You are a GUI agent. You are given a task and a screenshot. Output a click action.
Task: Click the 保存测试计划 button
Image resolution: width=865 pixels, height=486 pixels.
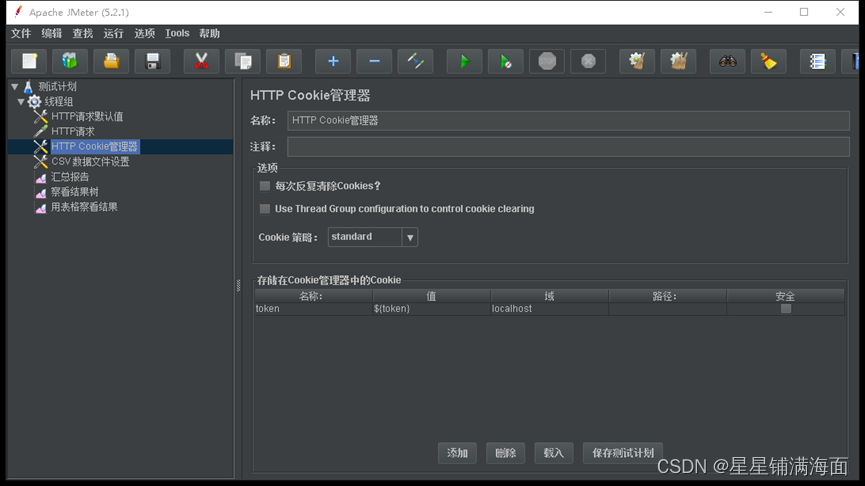pos(623,453)
